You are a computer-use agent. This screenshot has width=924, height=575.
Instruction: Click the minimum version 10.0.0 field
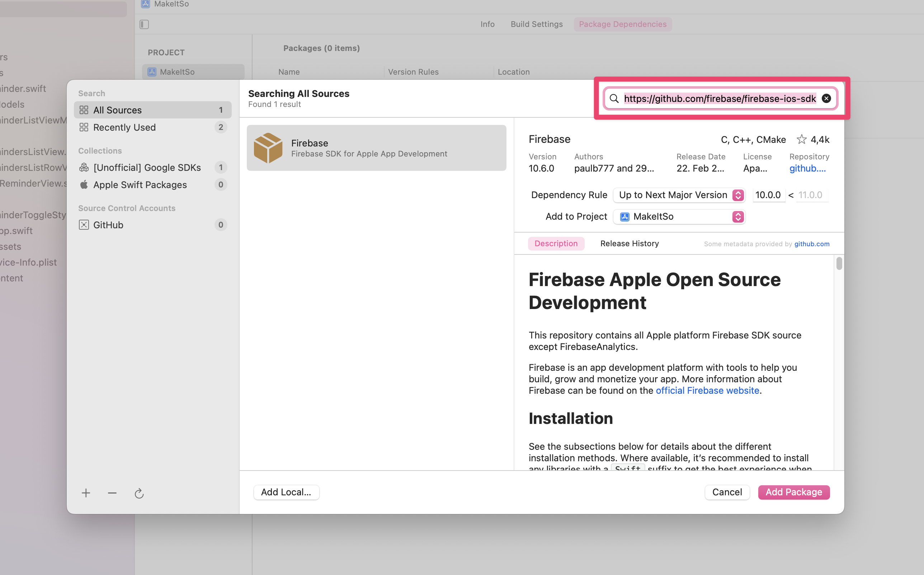pyautogui.click(x=769, y=195)
